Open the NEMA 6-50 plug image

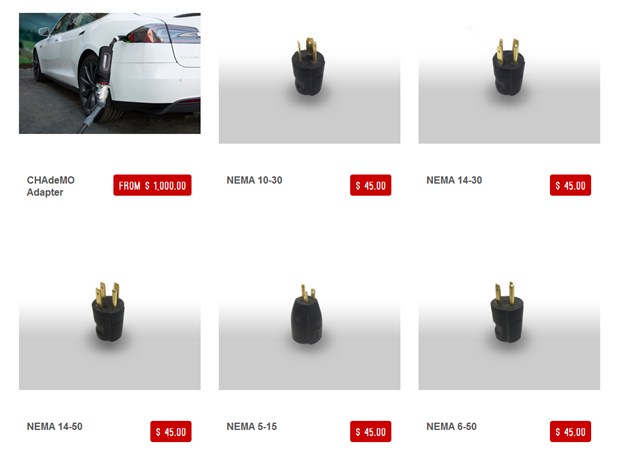coord(509,325)
